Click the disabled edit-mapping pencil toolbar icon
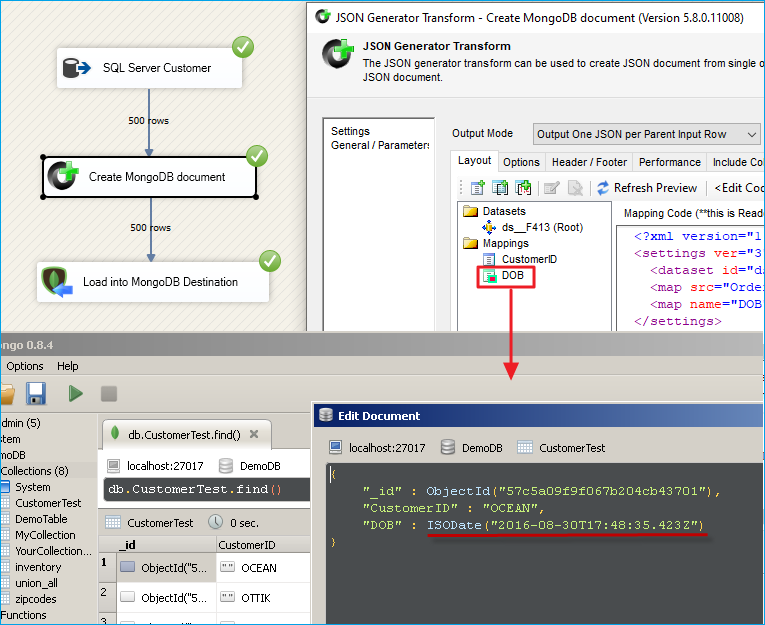 pos(551,188)
